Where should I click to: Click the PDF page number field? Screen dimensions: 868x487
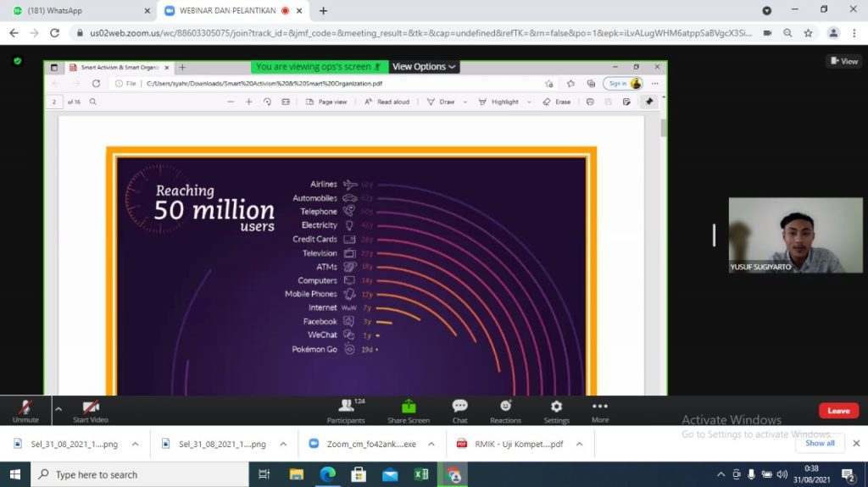(x=54, y=102)
